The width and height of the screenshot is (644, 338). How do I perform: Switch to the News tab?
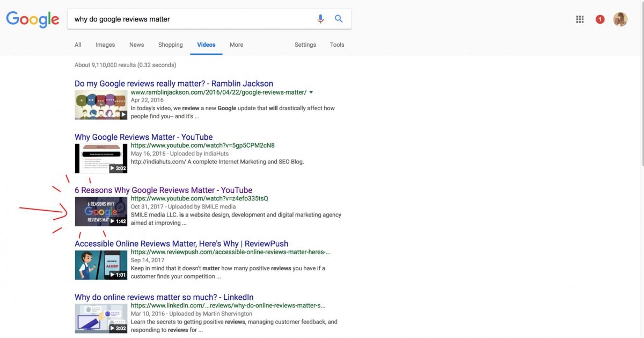(x=136, y=45)
